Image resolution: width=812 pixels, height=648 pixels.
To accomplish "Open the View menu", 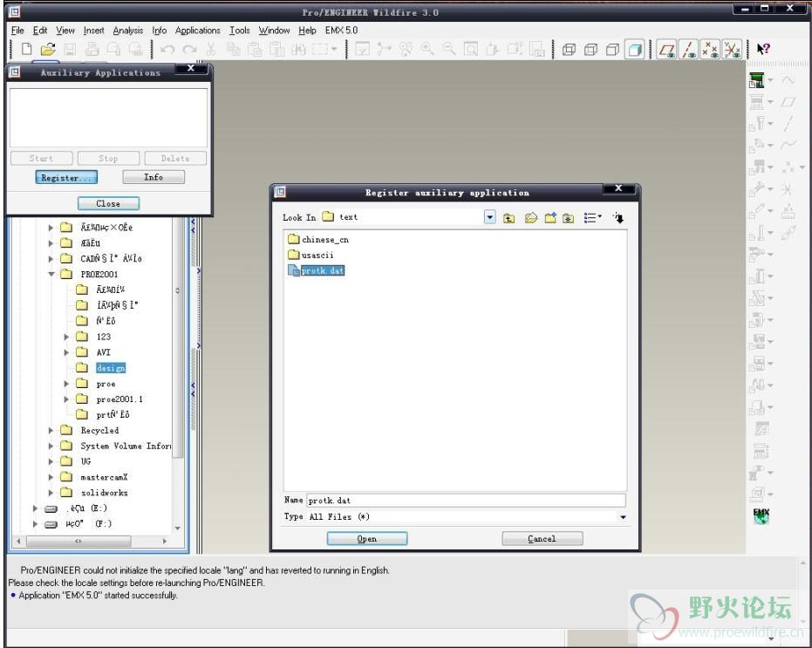I will [65, 31].
